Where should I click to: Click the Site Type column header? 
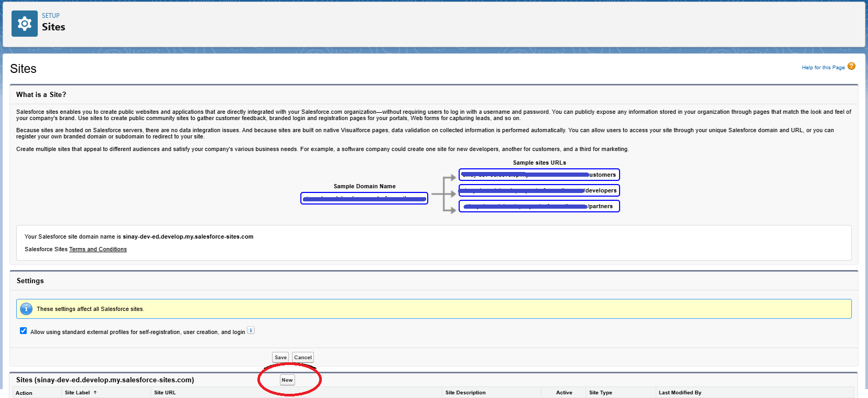[x=601, y=393]
